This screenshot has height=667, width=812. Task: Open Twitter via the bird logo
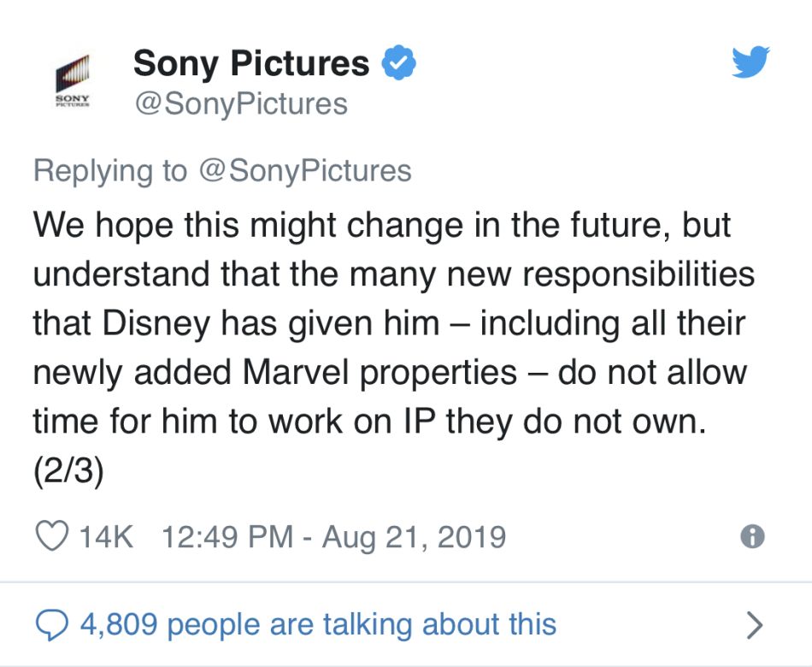750,63
